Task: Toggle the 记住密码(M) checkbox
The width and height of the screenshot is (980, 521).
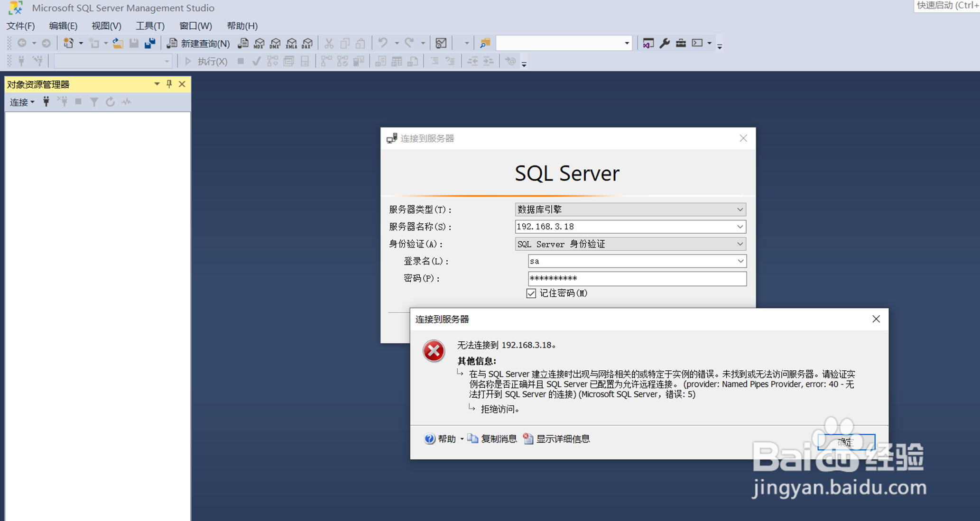Action: pyautogui.click(x=531, y=293)
